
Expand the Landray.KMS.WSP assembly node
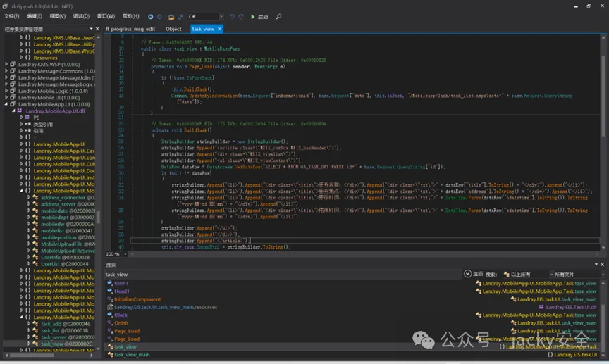[6, 64]
